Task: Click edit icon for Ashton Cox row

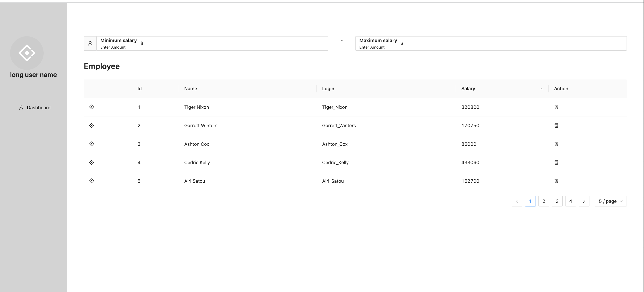Action: (x=91, y=144)
